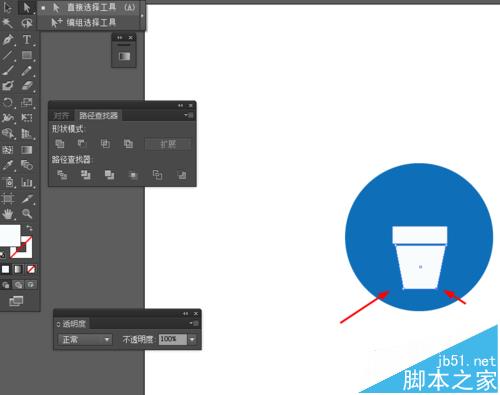
Task: Select the Mesh tool
Action: 7,150
